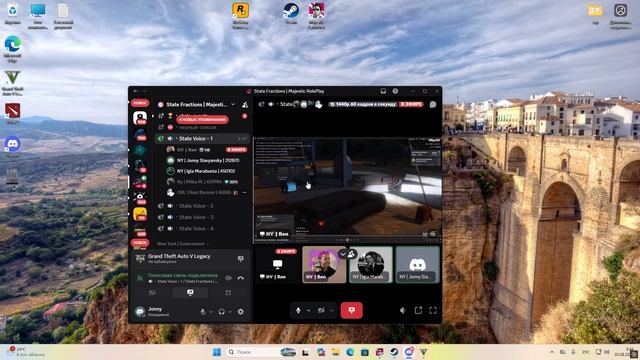Adjust stream volume speaker icon
The width and height of the screenshot is (640, 360).
click(x=403, y=311)
